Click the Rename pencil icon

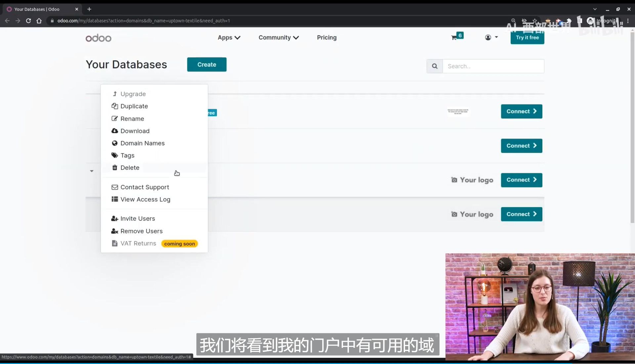[x=115, y=118]
